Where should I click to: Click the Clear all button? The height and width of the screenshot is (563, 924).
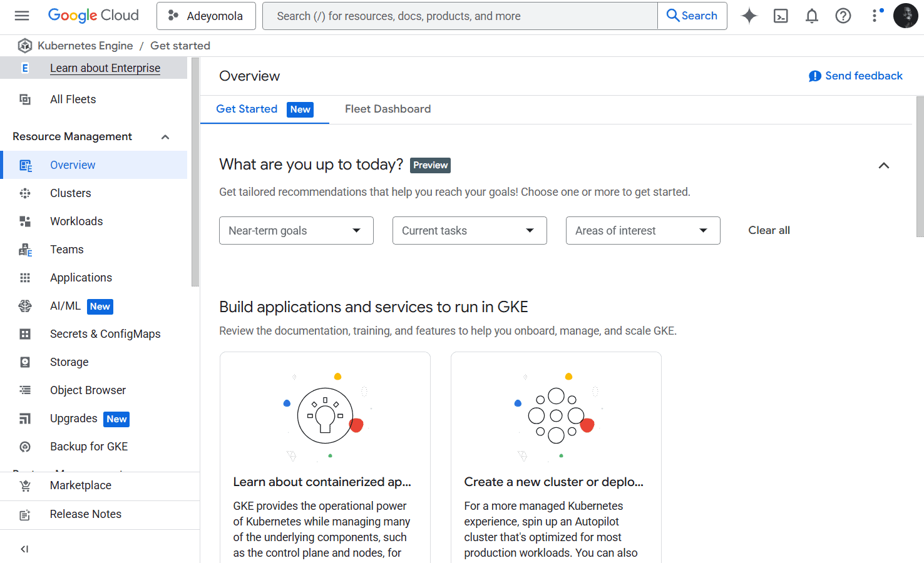pyautogui.click(x=769, y=230)
